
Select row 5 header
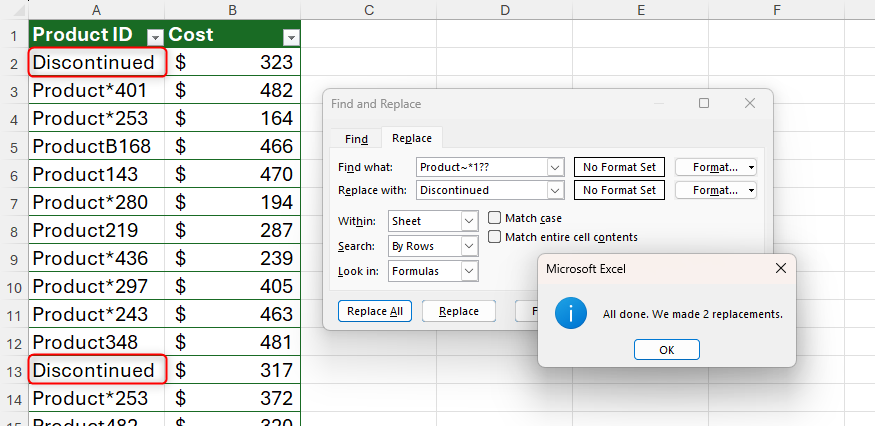click(x=14, y=146)
